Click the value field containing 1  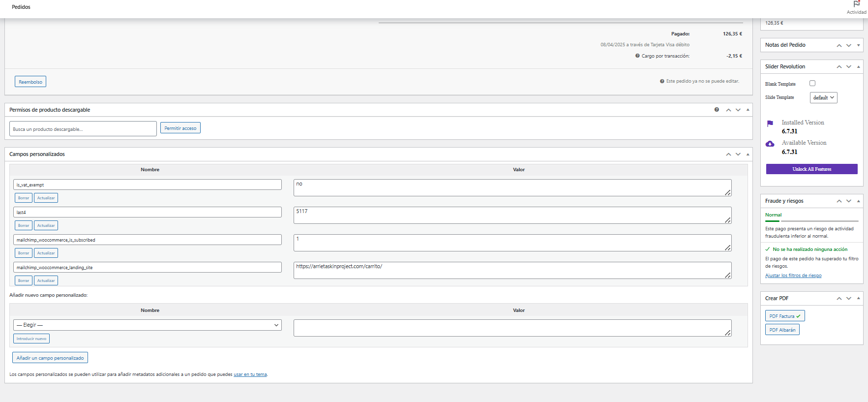(512, 243)
